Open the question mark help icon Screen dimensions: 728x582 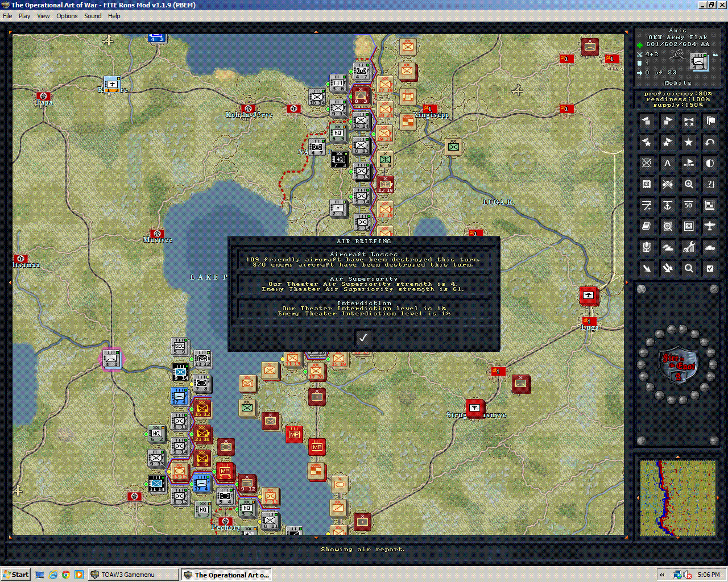pos(709,184)
